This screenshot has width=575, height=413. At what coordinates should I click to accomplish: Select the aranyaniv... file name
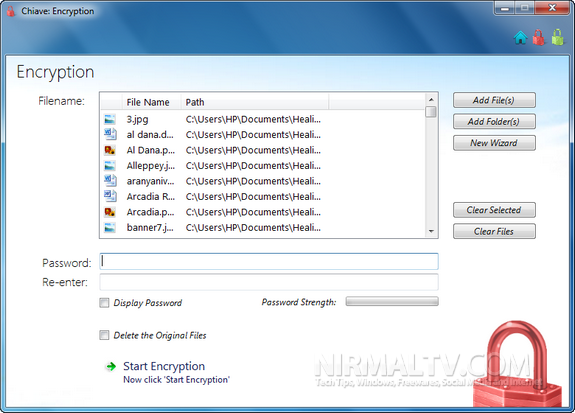click(x=150, y=181)
